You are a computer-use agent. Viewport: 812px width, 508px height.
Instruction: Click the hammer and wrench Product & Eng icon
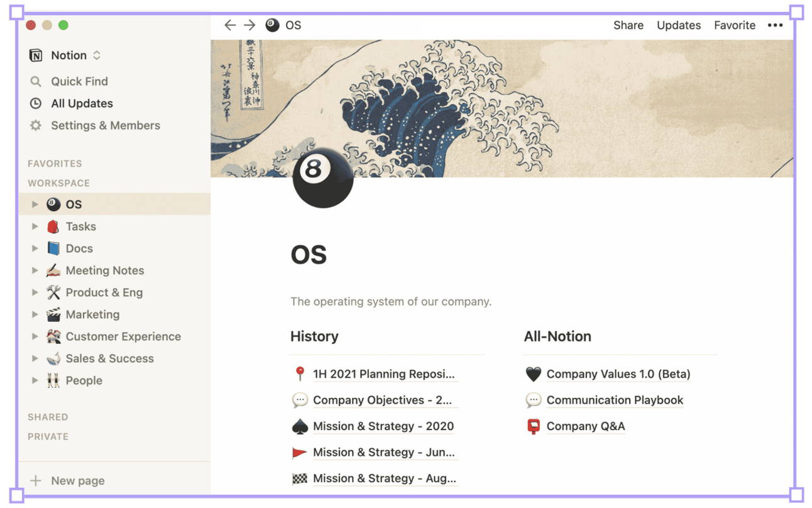pos(53,292)
